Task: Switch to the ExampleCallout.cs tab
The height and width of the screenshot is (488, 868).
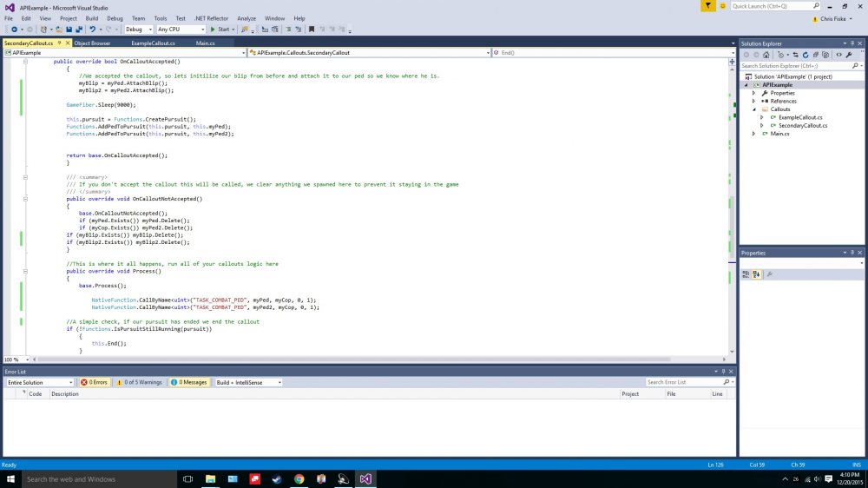Action: pyautogui.click(x=153, y=43)
